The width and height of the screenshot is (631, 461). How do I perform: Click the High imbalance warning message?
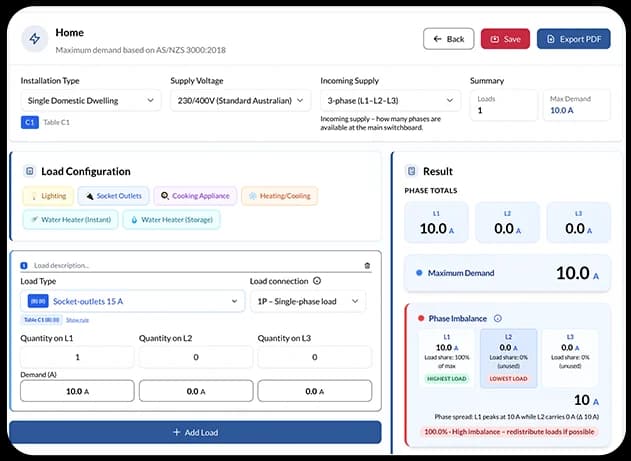coord(509,432)
